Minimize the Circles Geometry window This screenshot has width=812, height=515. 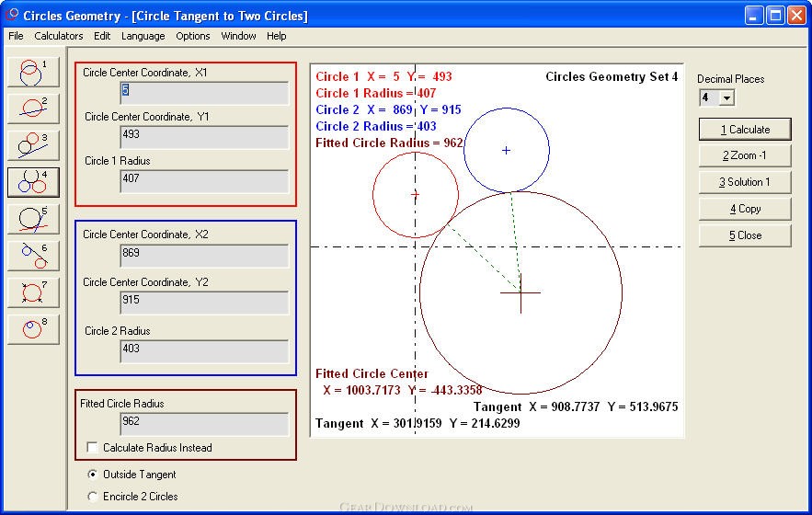(x=754, y=15)
